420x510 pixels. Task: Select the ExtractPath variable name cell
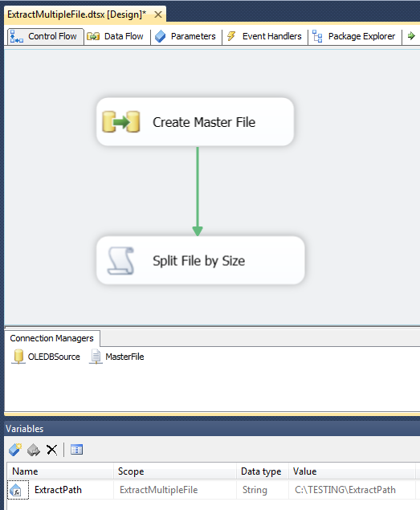58,490
